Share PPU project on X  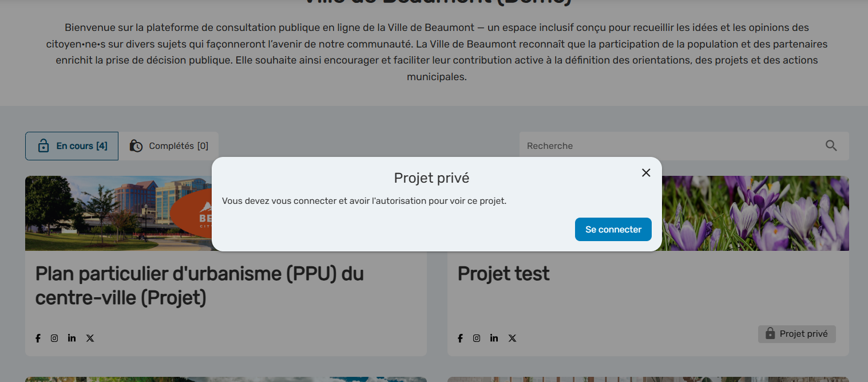pyautogui.click(x=90, y=338)
